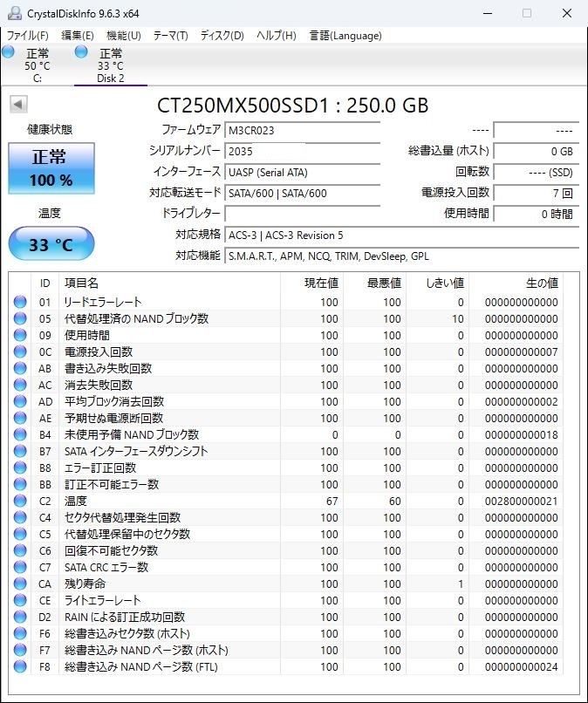
Task: Click status orb for C6 回復不可能セクタ数
Action: 20,550
